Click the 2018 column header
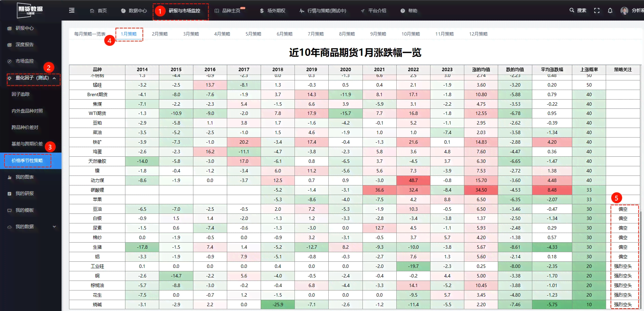644x311 pixels. 278,69
